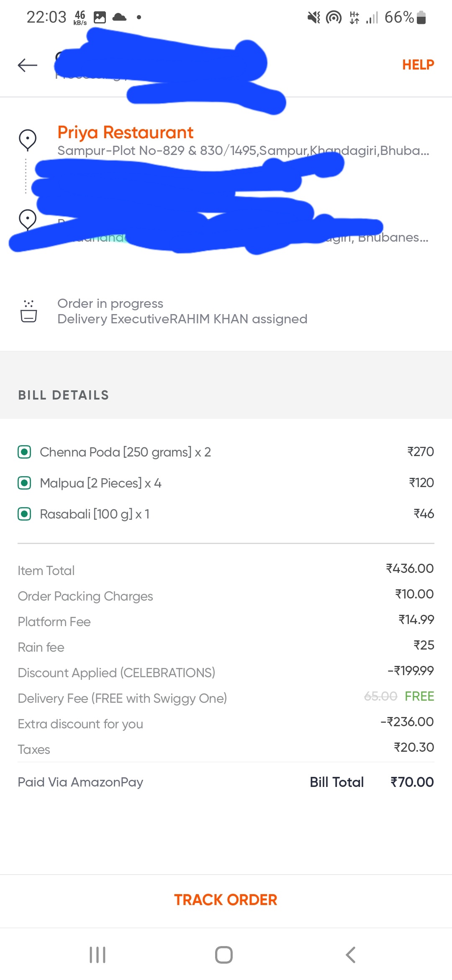Tap the gallery notification icon in status bar
Screen dimensions: 452x980
100,17
